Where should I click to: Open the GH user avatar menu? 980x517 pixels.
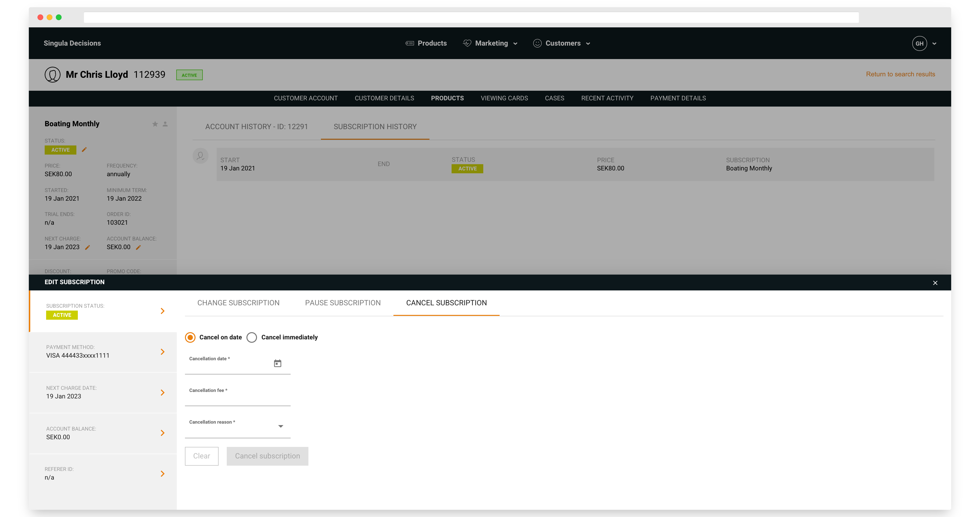tap(919, 43)
